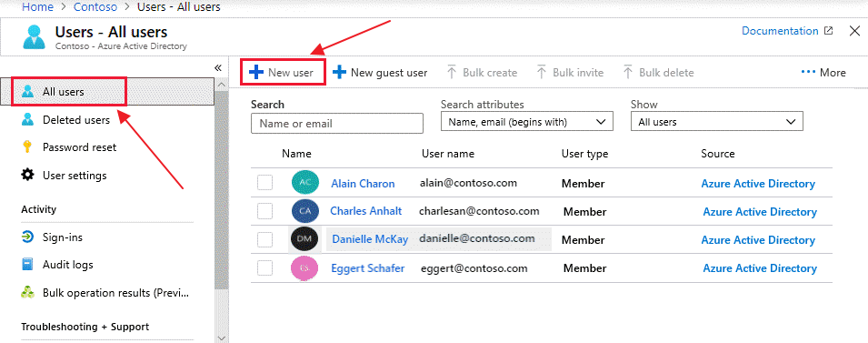Image resolution: width=868 pixels, height=343 pixels.
Task: Click the alain@contoso.com cell
Action: (x=468, y=183)
